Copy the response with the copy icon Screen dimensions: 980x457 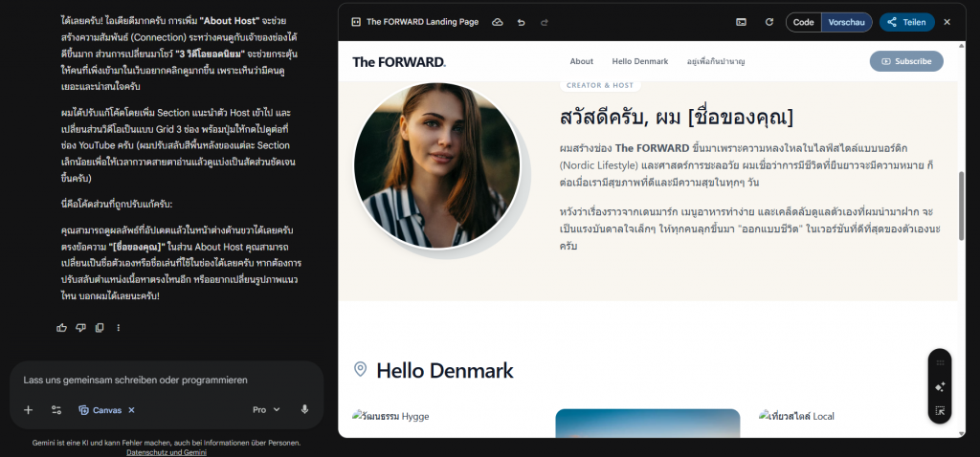[99, 328]
